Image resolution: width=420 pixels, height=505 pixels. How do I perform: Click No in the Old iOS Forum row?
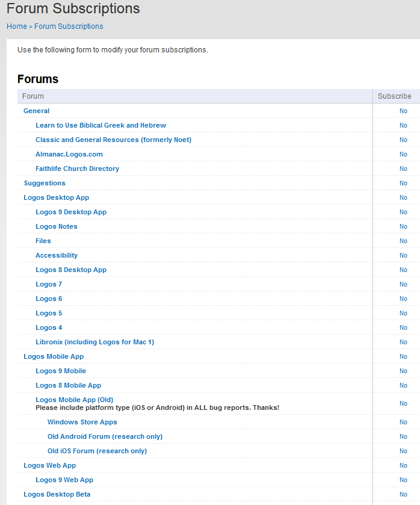[403, 451]
